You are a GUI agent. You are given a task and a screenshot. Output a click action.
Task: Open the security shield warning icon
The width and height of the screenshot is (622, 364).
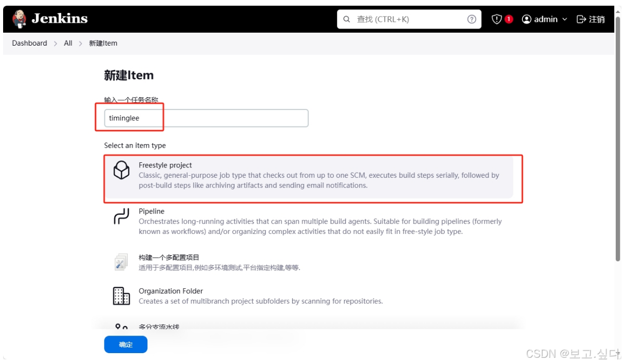tap(496, 19)
